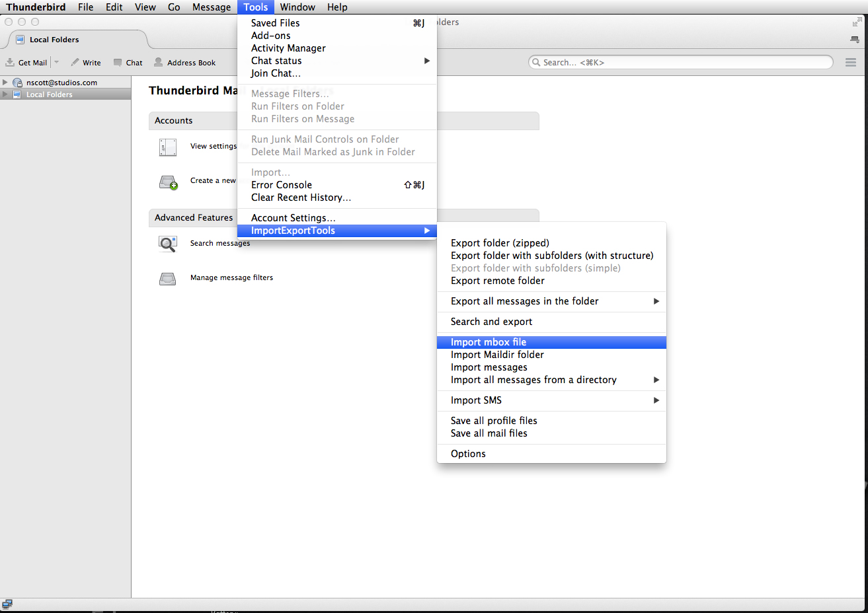This screenshot has width=868, height=613.
Task: Click the Get Mail download icon
Action: pyautogui.click(x=10, y=63)
